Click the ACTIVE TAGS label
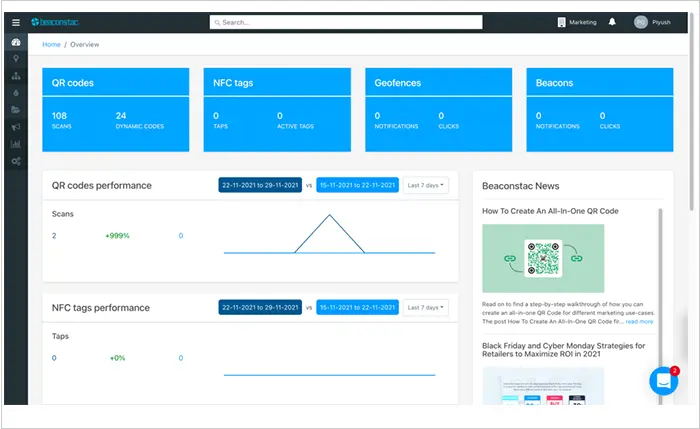The width and height of the screenshot is (700, 429). point(295,126)
